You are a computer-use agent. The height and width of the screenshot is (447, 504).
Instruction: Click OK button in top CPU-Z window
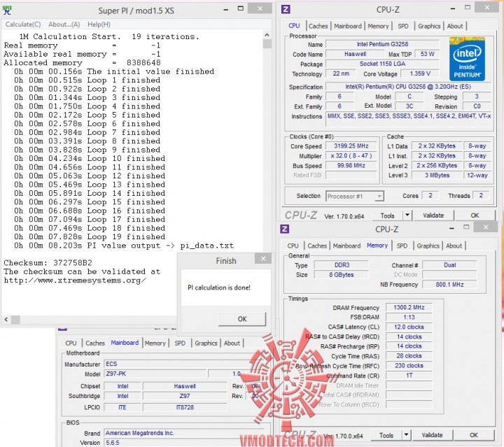(x=475, y=215)
